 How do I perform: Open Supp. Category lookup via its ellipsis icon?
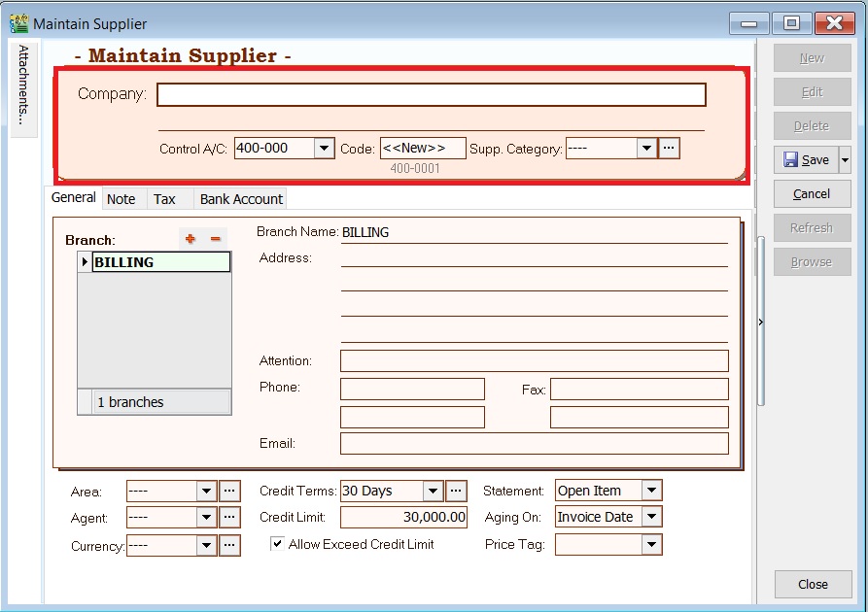point(669,148)
